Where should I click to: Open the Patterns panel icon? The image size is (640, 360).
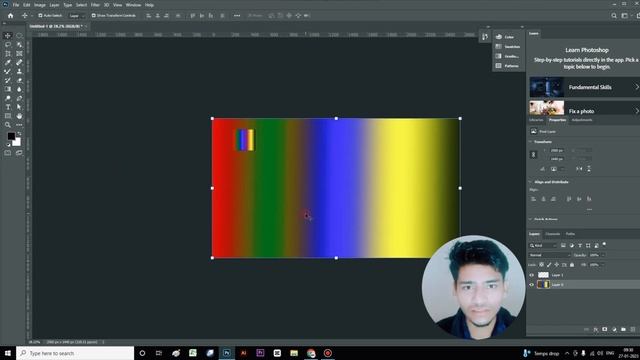(499, 66)
